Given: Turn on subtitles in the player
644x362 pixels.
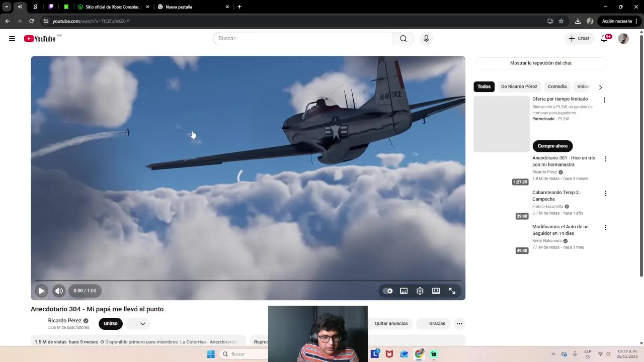Looking at the screenshot, I should point(404,291).
